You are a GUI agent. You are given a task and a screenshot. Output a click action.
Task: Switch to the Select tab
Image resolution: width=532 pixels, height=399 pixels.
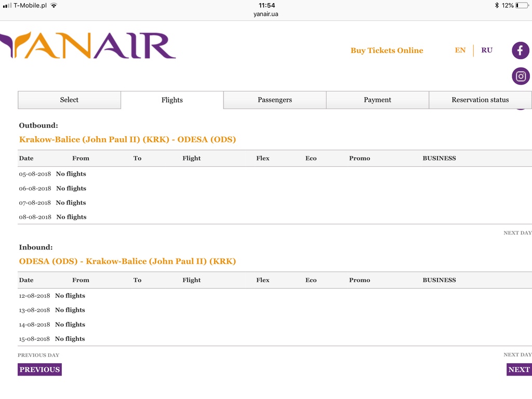69,100
